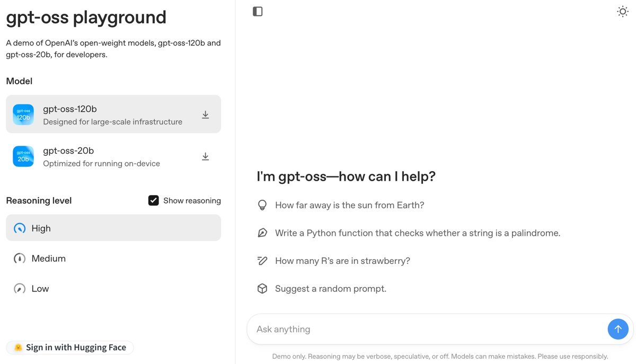Image resolution: width=636 pixels, height=364 pixels.
Task: Ask how far the sun is from Earth
Action: point(349,205)
